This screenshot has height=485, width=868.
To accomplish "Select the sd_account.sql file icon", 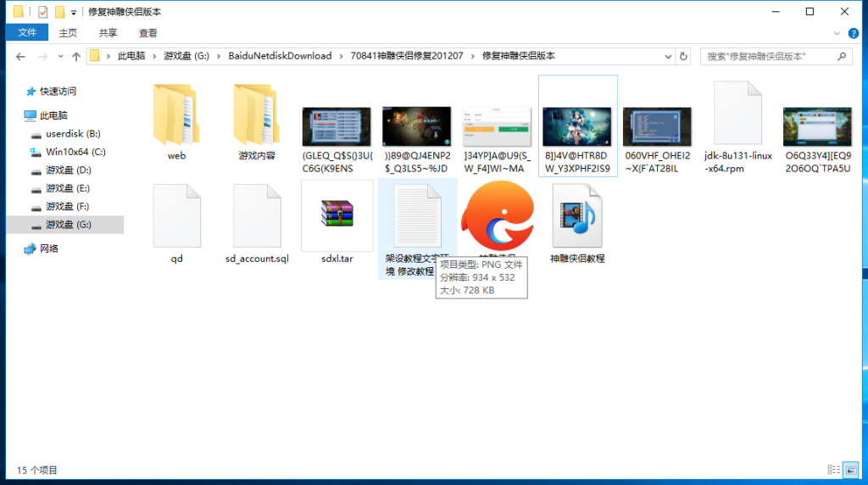I will [257, 216].
